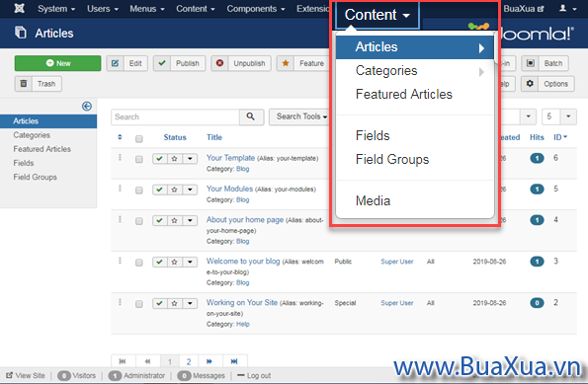Check the box for Welcome to your blog
The image size is (588, 384).
(x=139, y=263)
